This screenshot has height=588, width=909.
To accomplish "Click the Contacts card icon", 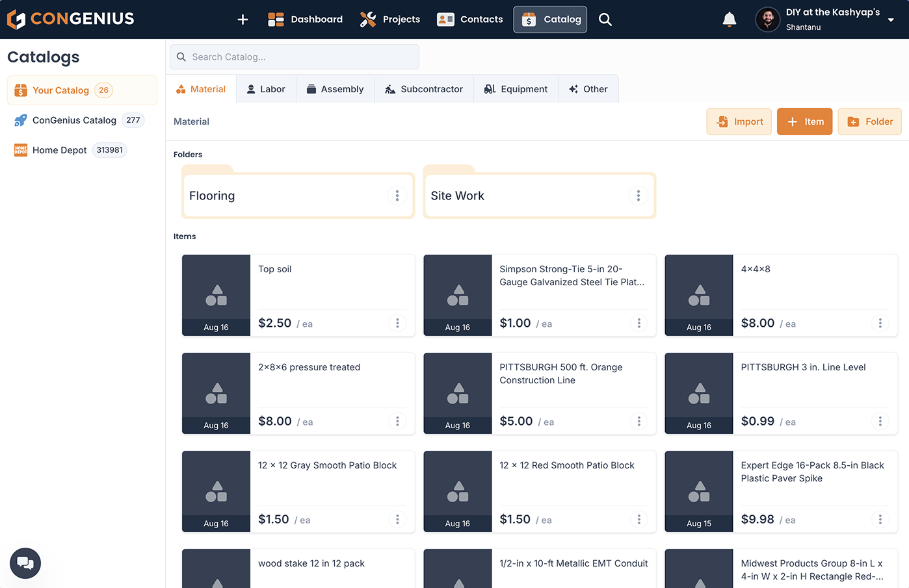I will coord(445,19).
